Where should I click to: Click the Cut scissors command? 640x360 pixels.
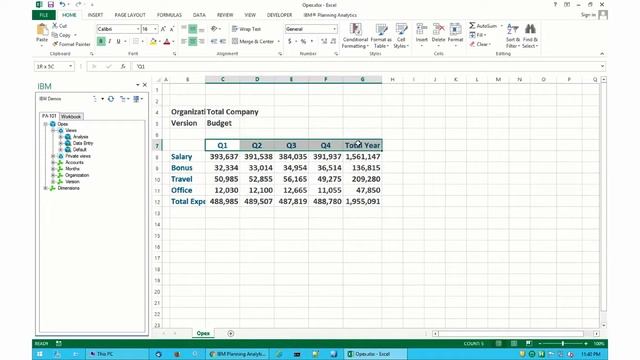[60, 26]
